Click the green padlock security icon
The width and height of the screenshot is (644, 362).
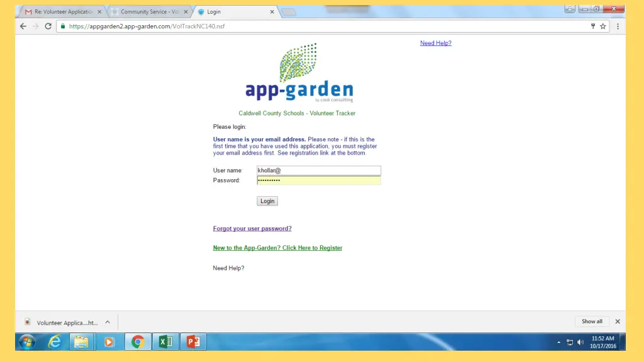(63, 26)
